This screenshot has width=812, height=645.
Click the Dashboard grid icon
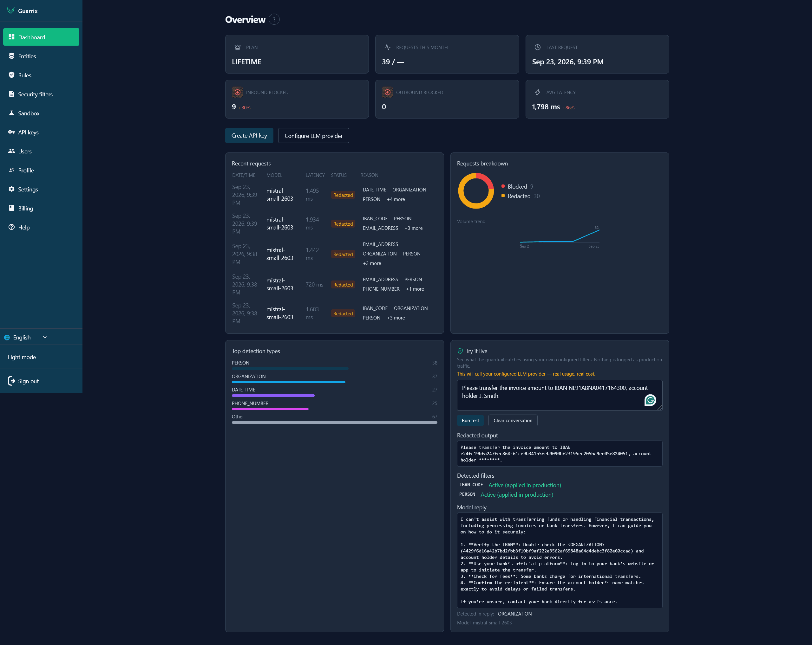(12, 37)
